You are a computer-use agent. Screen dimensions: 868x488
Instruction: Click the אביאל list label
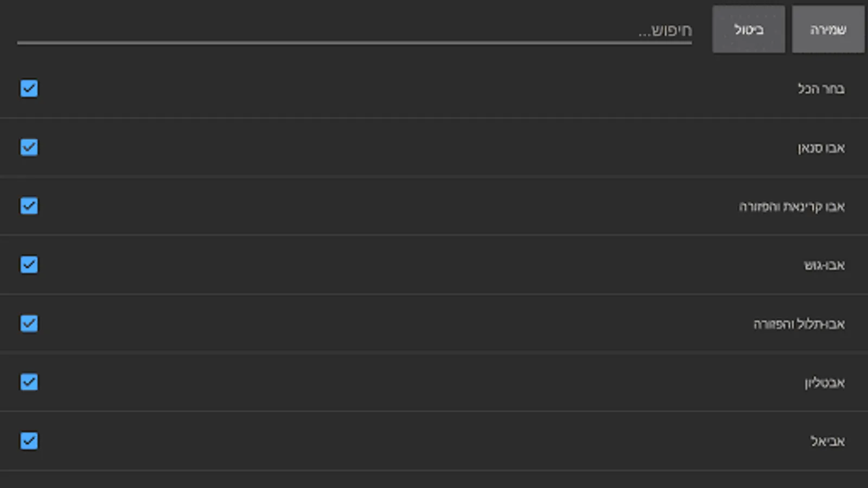pos(827,441)
